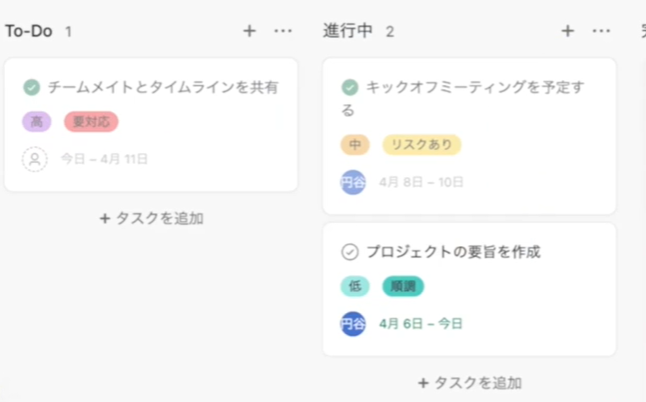Image resolution: width=646 pixels, height=402 pixels.
Task: Click タスクを追加 under 進行中 column
Action: click(x=470, y=383)
